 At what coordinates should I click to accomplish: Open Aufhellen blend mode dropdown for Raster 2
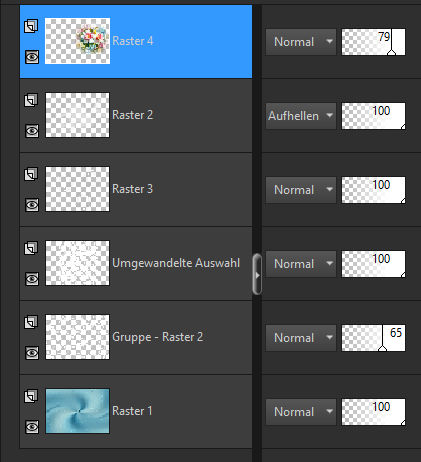click(x=301, y=116)
